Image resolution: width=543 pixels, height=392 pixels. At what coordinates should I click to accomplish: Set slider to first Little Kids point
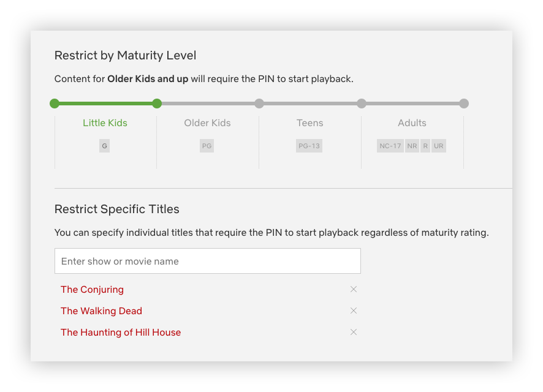point(55,104)
